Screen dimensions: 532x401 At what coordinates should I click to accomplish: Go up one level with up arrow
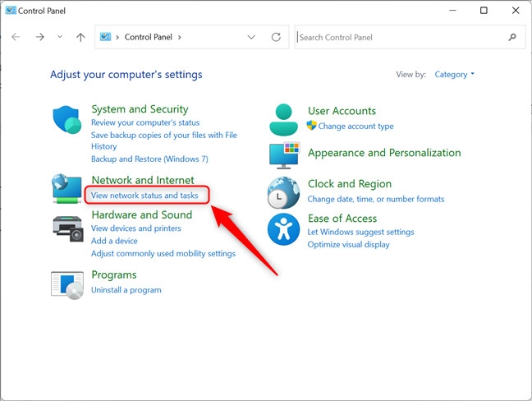point(80,37)
